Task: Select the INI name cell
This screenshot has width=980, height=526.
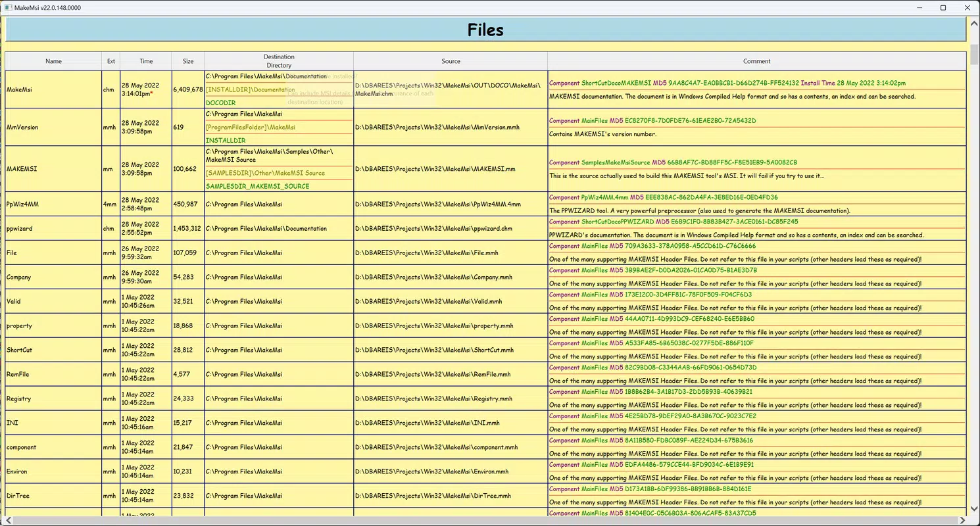Action: point(53,423)
